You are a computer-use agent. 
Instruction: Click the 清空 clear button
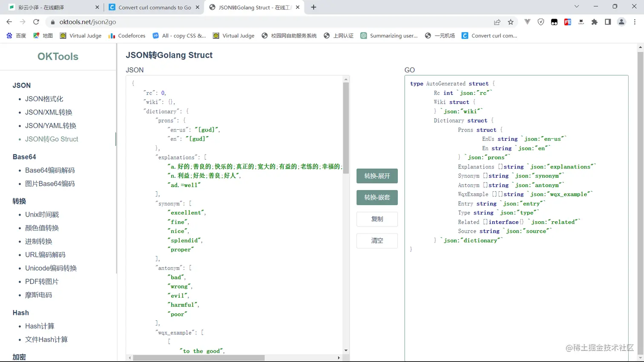pos(377,241)
